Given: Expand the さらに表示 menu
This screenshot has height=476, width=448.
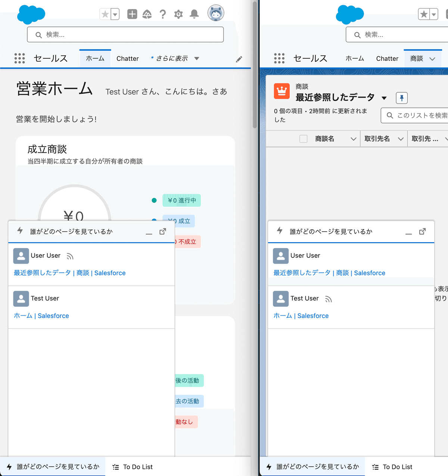Looking at the screenshot, I should tap(175, 58).
